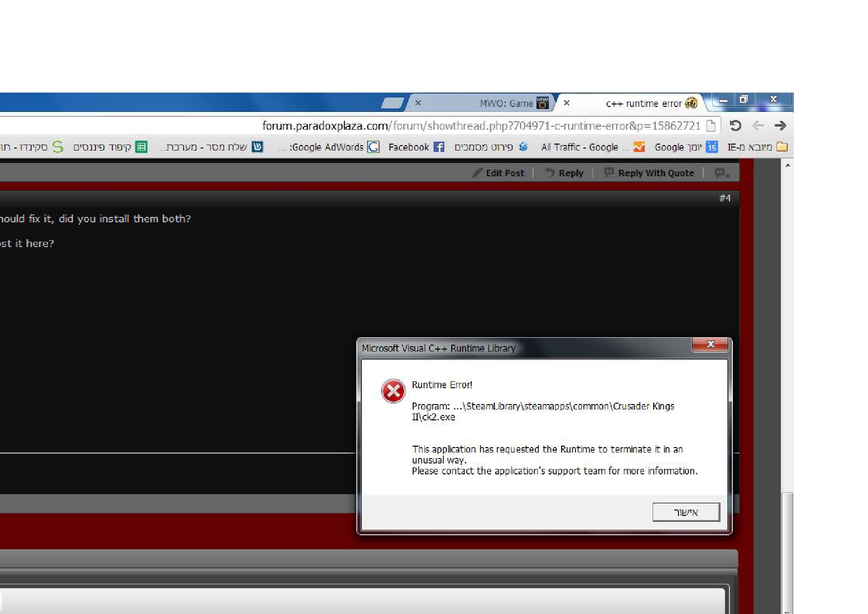
Task: Open the Google calendar bookmark
Action: click(686, 147)
